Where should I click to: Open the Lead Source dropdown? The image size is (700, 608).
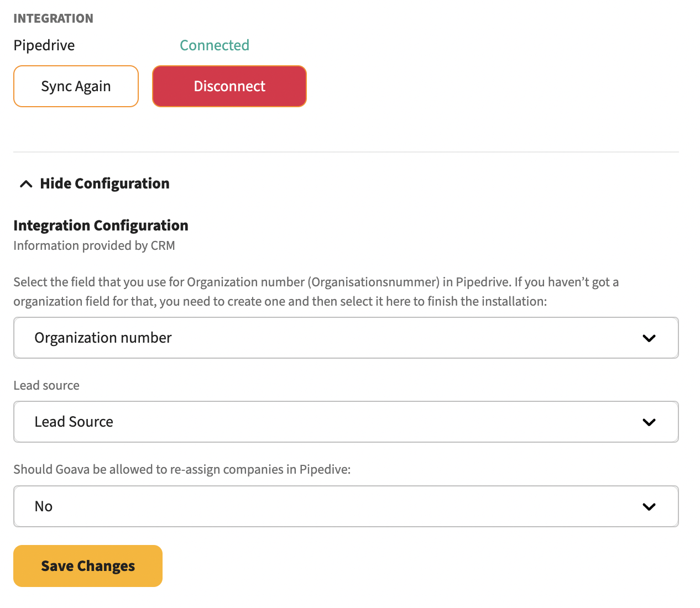tap(346, 422)
